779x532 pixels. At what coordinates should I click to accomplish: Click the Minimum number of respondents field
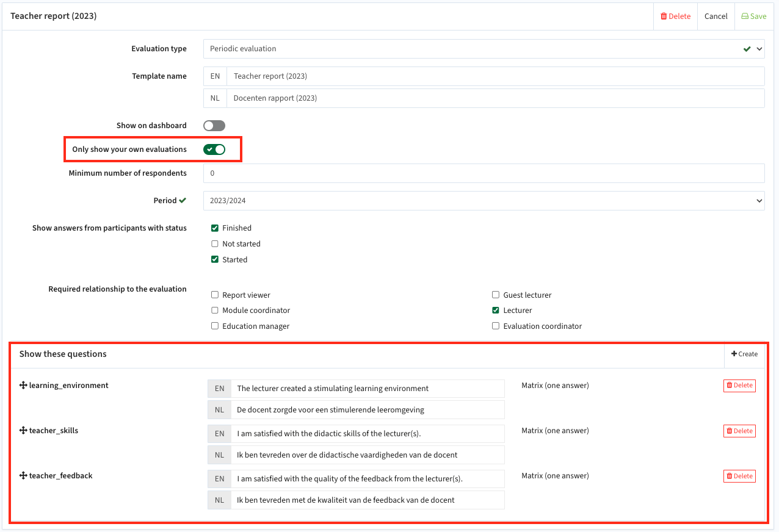click(x=484, y=173)
